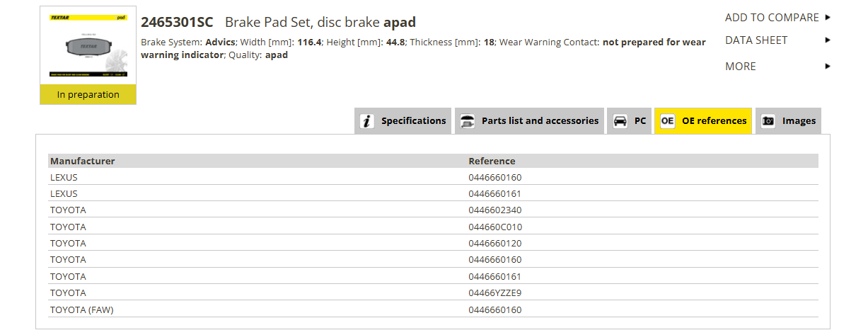The height and width of the screenshot is (335, 868).
Task: Click the camera icon on Images tab
Action: click(768, 121)
